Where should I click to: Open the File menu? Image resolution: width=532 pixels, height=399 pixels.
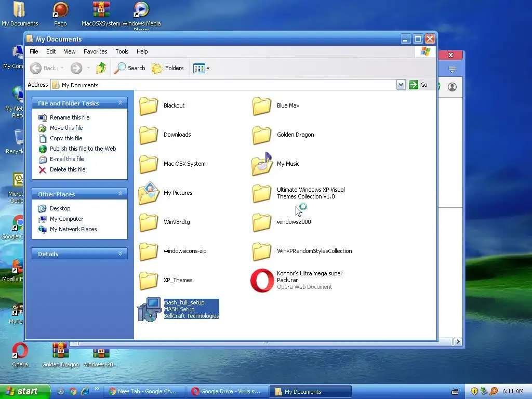[x=34, y=51]
